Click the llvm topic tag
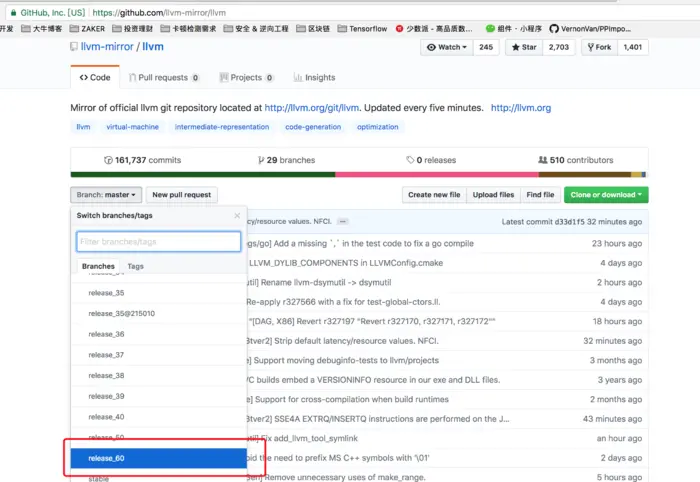This screenshot has height=482, width=700. click(x=83, y=127)
